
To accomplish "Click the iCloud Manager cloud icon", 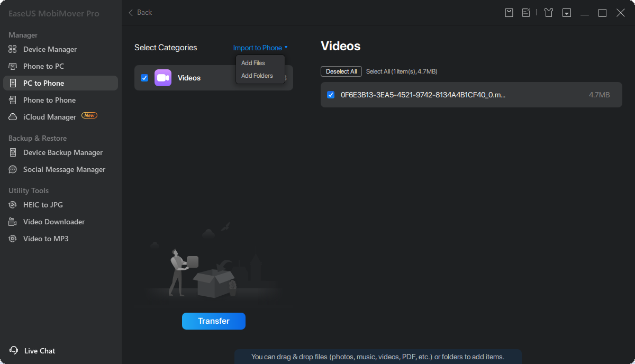I will point(13,117).
